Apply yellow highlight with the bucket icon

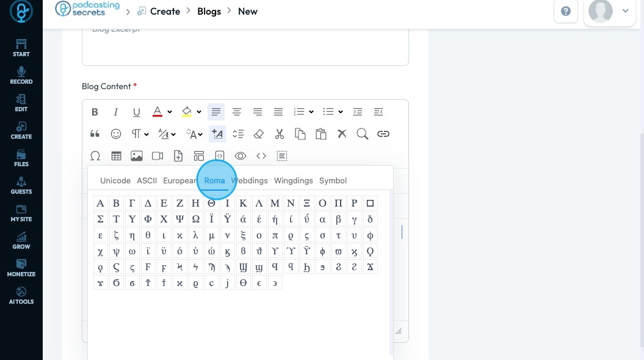coord(186,112)
